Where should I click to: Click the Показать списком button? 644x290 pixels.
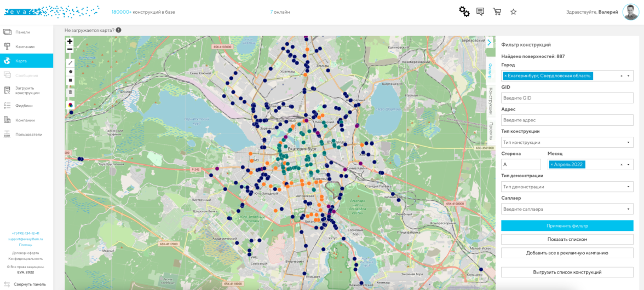567,239
